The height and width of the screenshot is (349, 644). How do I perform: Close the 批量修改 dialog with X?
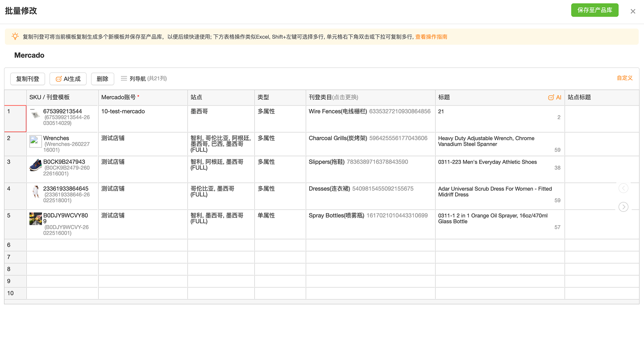pyautogui.click(x=632, y=12)
